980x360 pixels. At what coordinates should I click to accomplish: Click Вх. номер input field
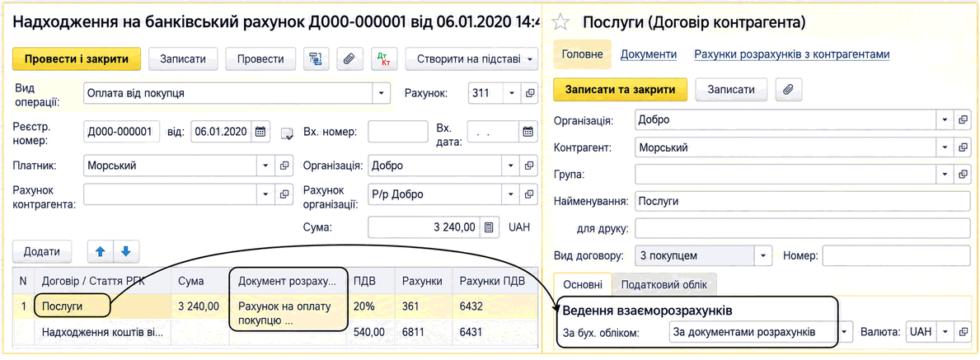pyautogui.click(x=398, y=132)
